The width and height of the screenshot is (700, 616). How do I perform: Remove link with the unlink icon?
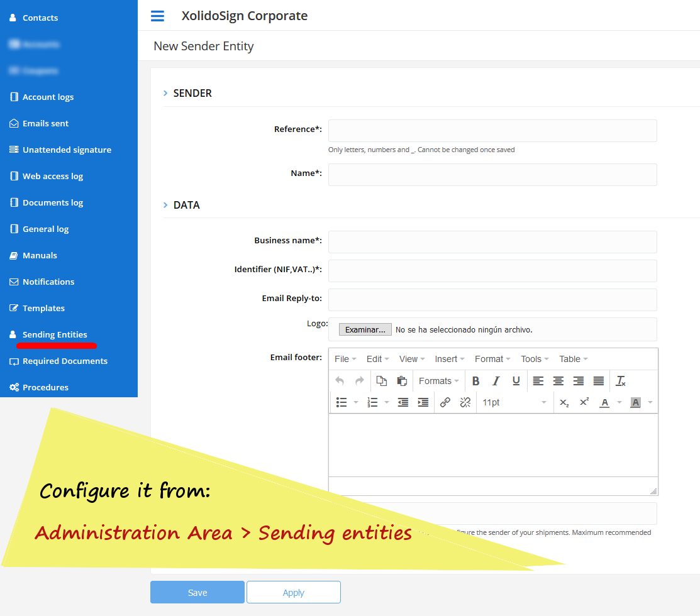point(465,402)
